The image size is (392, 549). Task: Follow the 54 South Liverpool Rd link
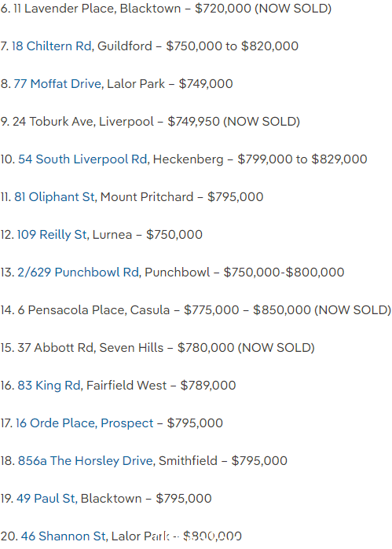[x=82, y=159]
